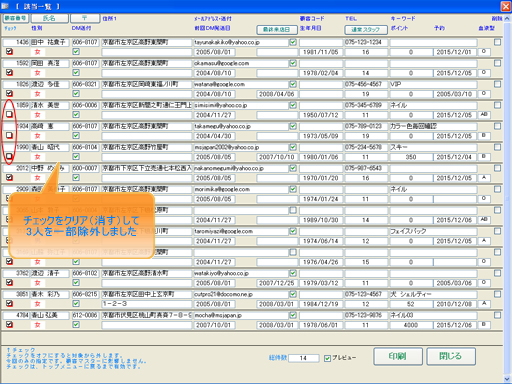The width and height of the screenshot is (512, 384).
Task: Check the cleared target box for customer 1859
Action: [x=9, y=114]
